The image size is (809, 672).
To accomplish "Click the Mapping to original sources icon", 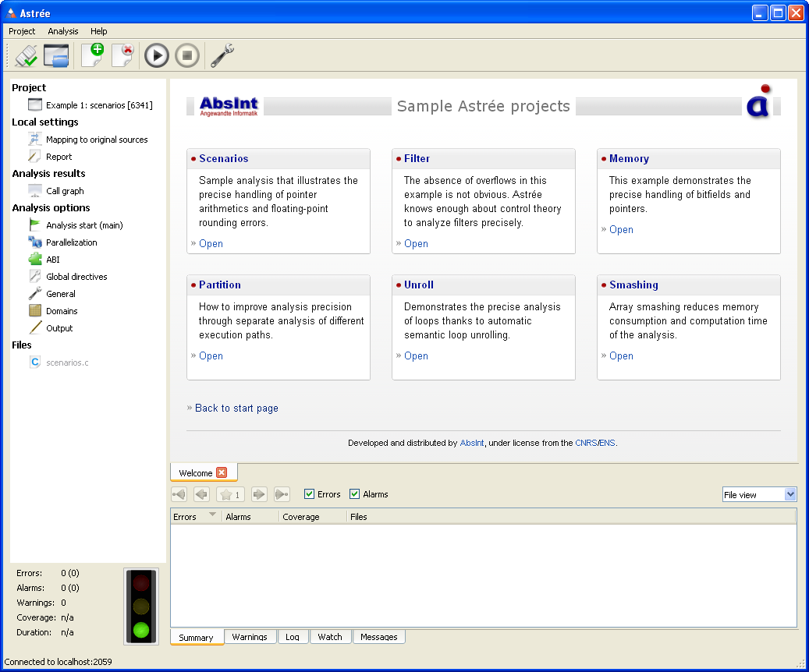I will tap(35, 140).
